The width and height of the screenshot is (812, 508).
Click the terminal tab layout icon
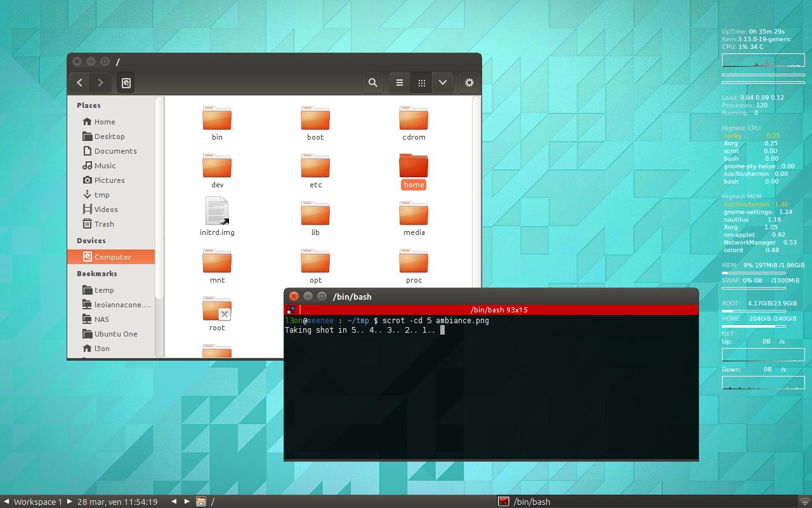click(x=291, y=310)
